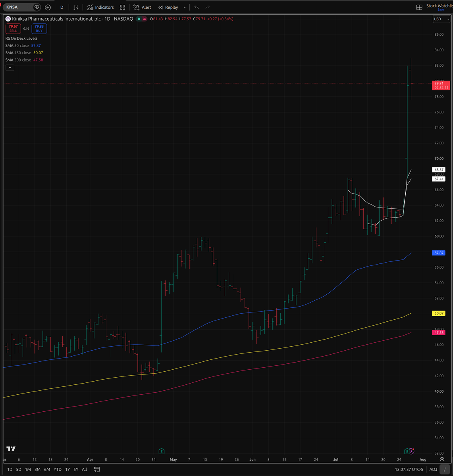The image size is (453, 476).
Task: Open indicator templates grid icon
Action: pos(122,7)
